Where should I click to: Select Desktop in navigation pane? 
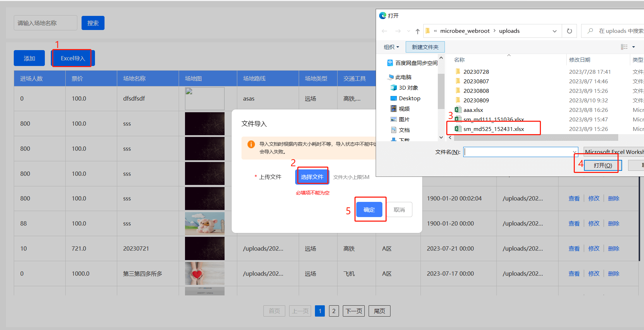(409, 98)
